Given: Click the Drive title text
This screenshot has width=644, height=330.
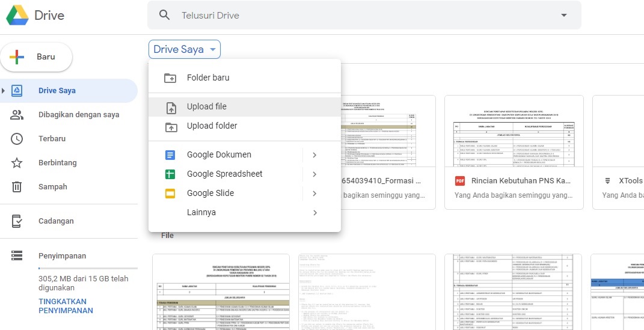Looking at the screenshot, I should coord(49,16).
